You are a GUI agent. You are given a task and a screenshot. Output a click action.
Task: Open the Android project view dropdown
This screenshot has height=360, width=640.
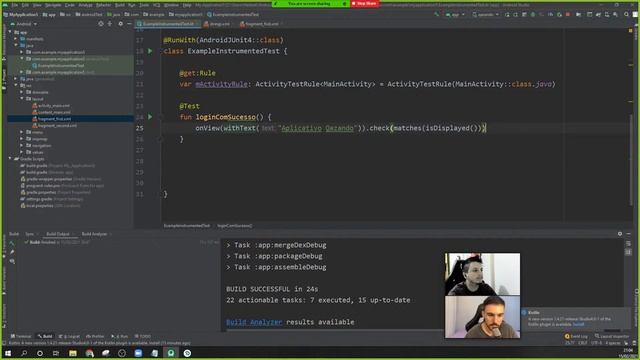point(24,24)
